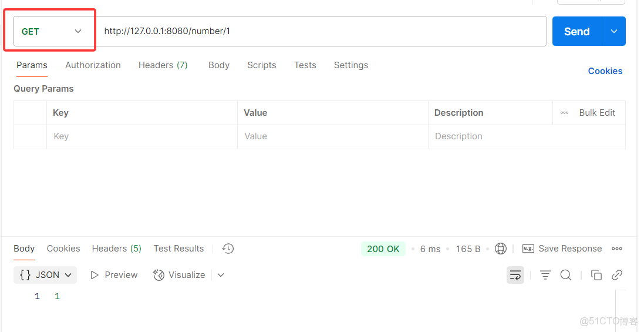This screenshot has width=644, height=332.
Task: Open the response more options ellipsis
Action: pos(617,249)
